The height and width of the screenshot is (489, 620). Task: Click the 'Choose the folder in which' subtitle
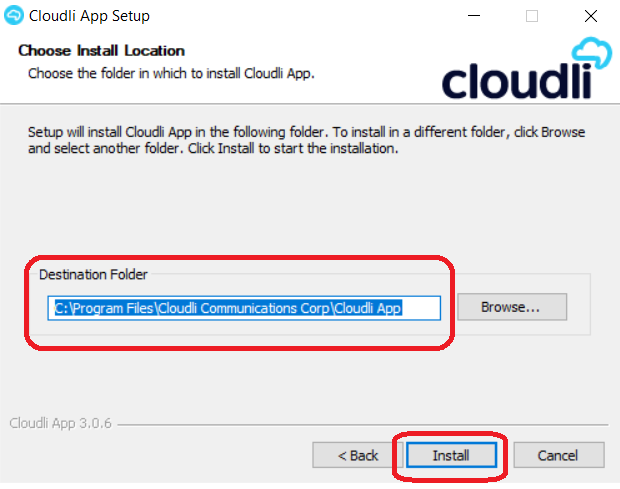click(171, 74)
